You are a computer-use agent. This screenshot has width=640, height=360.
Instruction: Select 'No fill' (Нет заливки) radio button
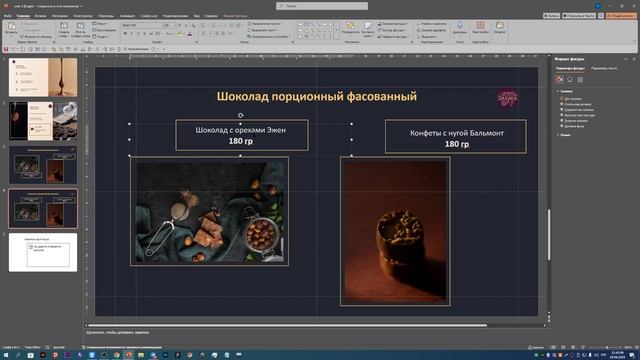click(x=562, y=99)
